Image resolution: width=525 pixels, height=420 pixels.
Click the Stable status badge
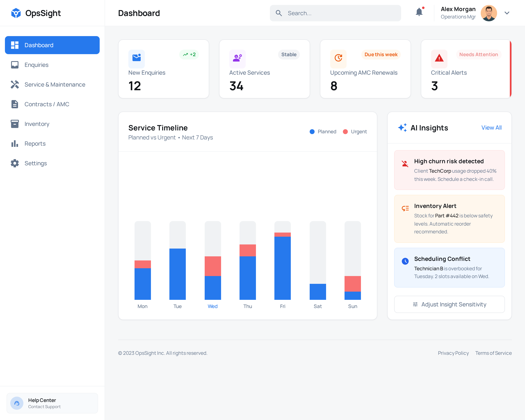[x=289, y=55]
